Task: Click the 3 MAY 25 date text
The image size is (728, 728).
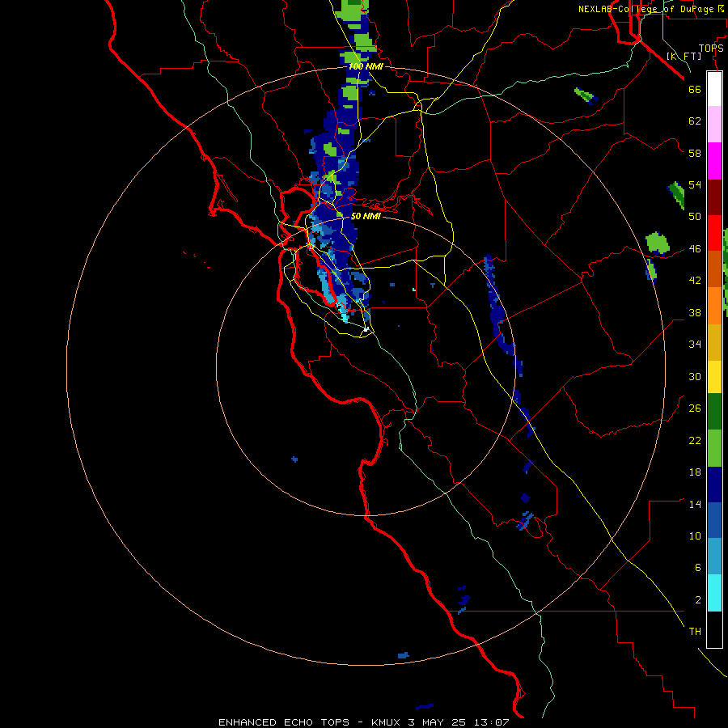Action: click(x=438, y=722)
